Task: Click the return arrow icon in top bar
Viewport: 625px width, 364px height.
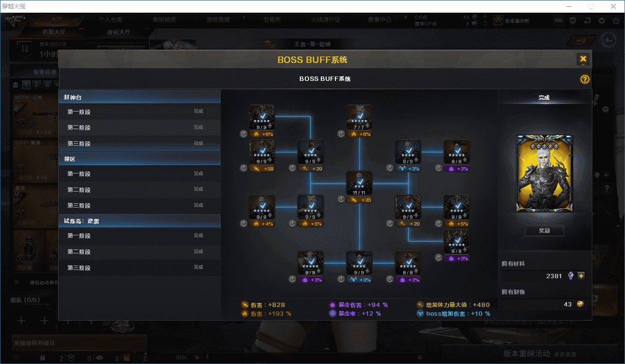Action: click(x=587, y=20)
